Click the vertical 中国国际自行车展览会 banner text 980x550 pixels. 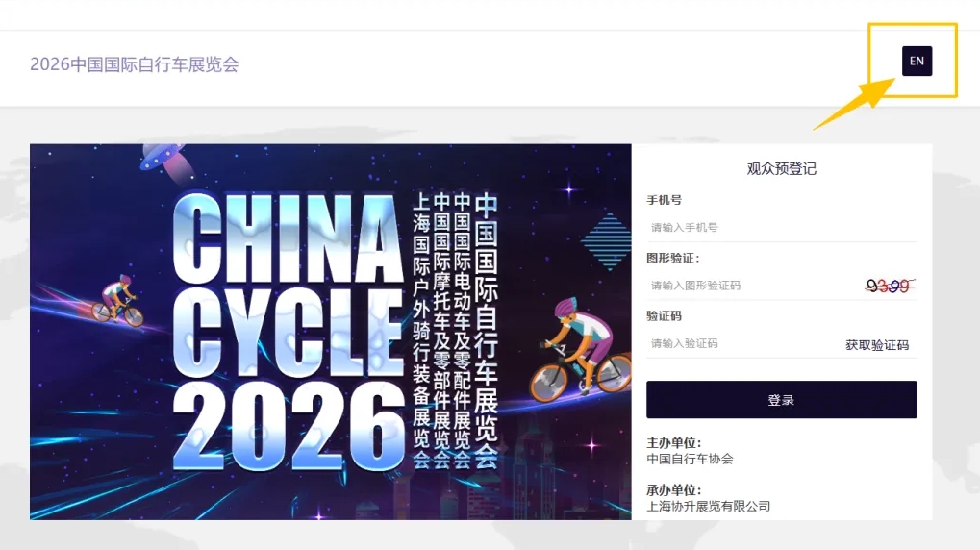487,330
